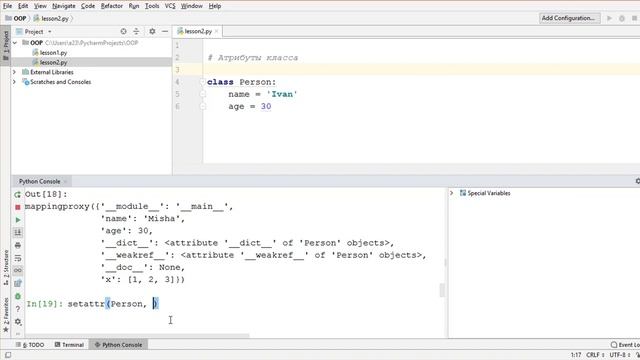
Task: Open the Code menu
Action: (88, 6)
